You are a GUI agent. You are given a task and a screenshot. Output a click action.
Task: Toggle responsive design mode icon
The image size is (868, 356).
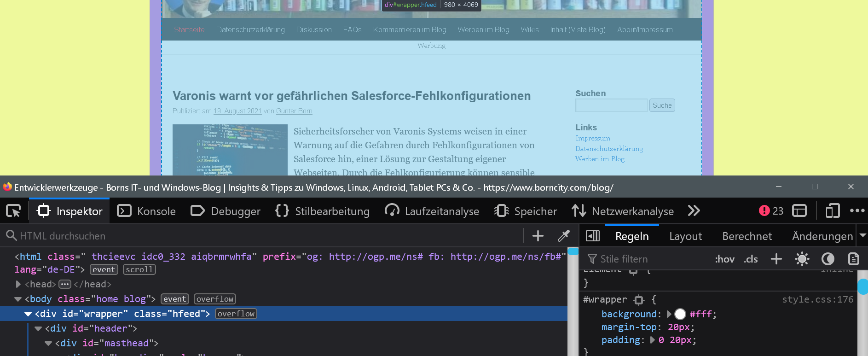click(833, 211)
